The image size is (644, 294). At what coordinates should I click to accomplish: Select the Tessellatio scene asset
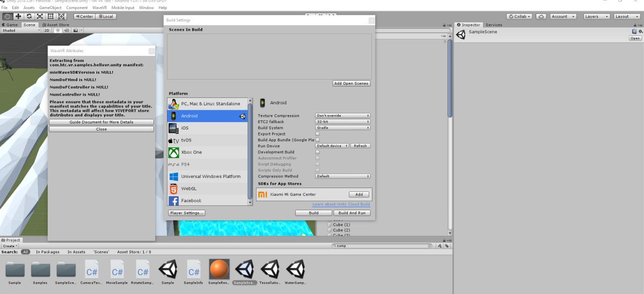pos(270,271)
